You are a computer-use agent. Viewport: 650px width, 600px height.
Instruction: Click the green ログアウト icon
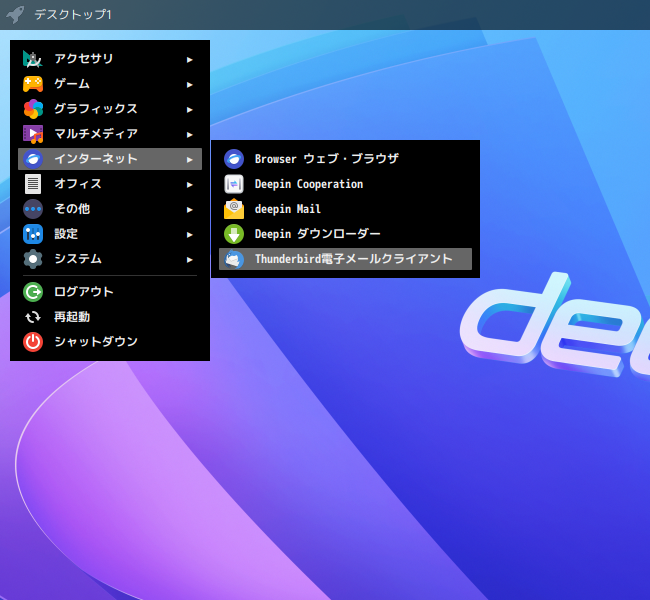33,292
